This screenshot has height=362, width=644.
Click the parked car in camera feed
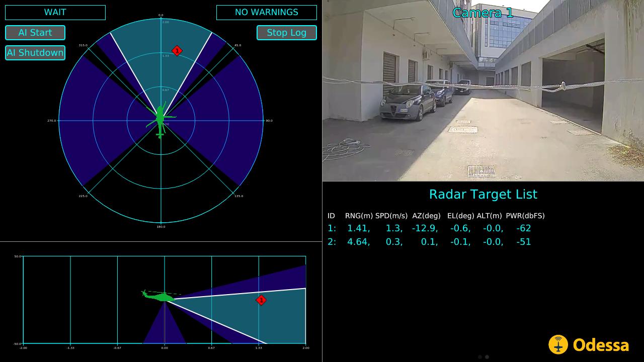(x=408, y=102)
